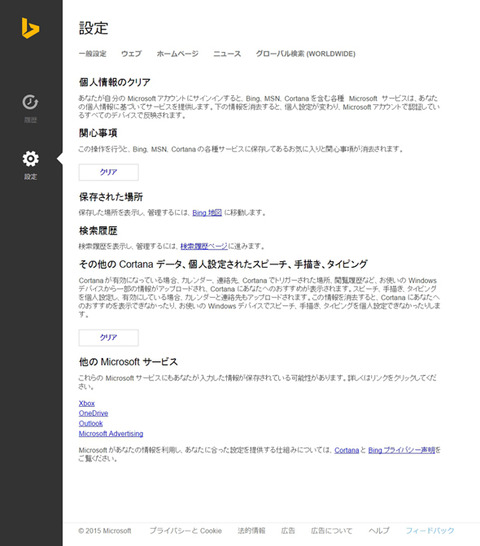Switch to the 一般設定 tab
Image resolution: width=480 pixels, height=546 pixels.
point(92,54)
